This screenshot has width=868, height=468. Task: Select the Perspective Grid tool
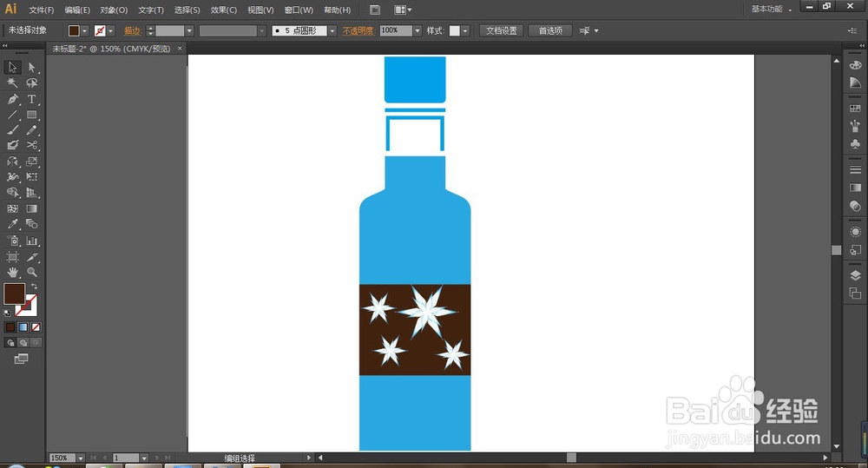[31, 193]
